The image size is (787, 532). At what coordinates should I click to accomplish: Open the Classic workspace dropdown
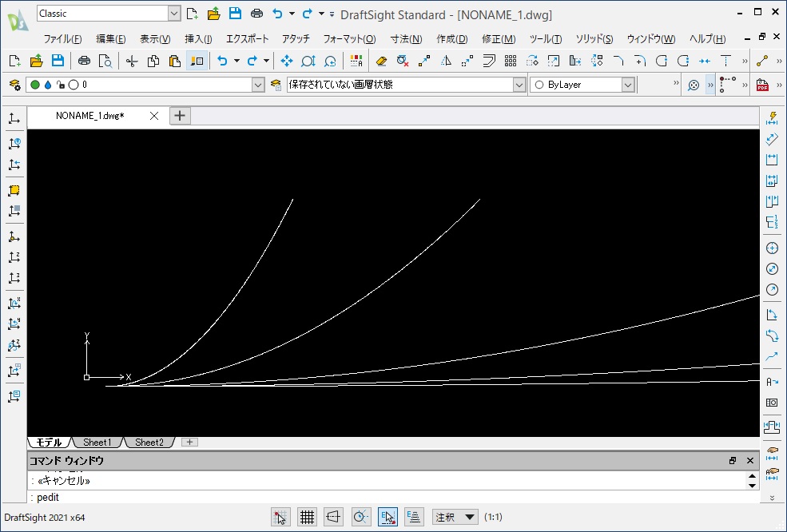click(x=173, y=14)
